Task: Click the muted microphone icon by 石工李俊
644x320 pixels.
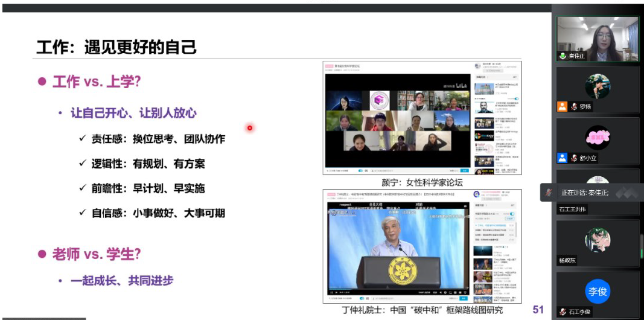Action: (x=563, y=312)
